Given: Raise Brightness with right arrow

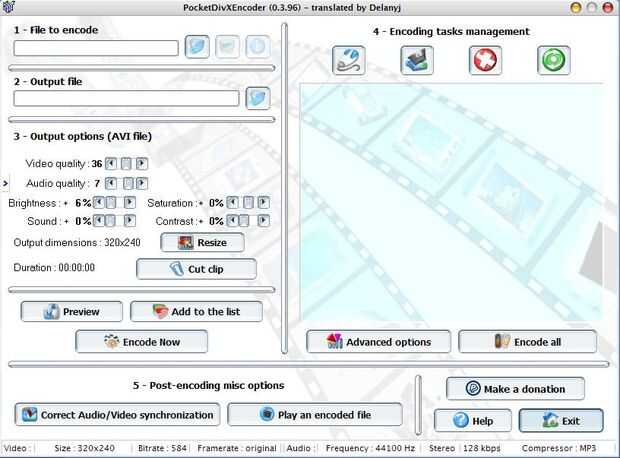Looking at the screenshot, I should 129,203.
